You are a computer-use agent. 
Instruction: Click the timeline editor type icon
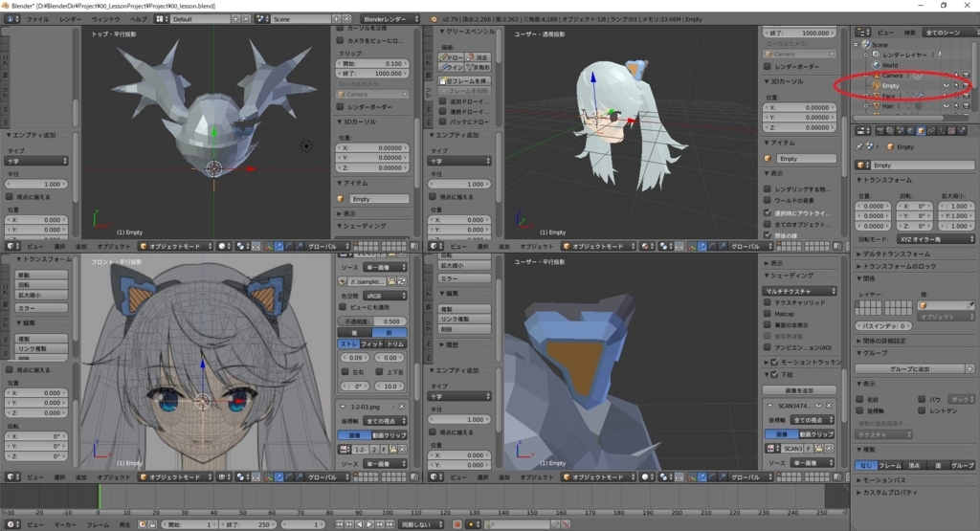click(x=13, y=524)
